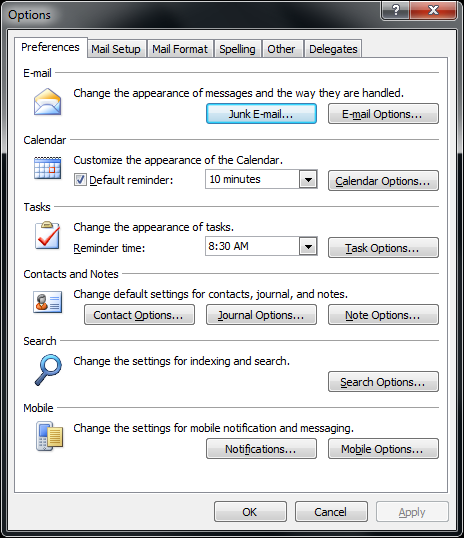Open Task Options
464x538 pixels.
383,247
